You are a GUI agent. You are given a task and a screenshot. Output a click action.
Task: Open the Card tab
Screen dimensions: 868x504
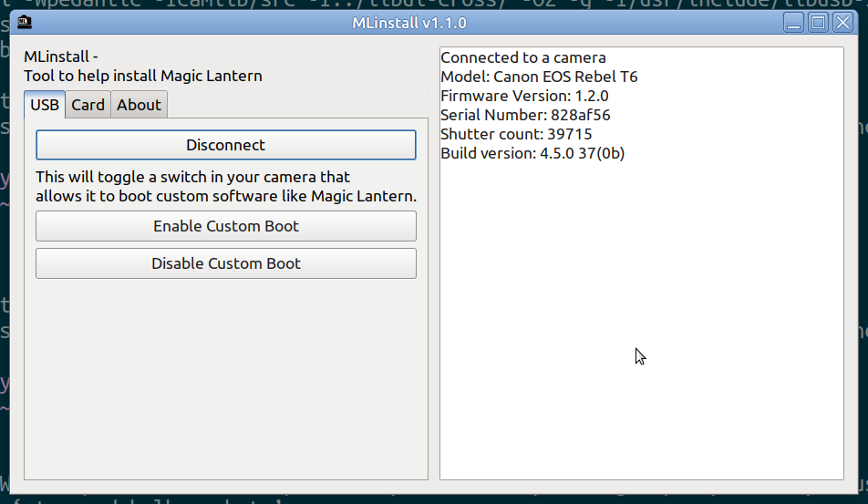[88, 105]
